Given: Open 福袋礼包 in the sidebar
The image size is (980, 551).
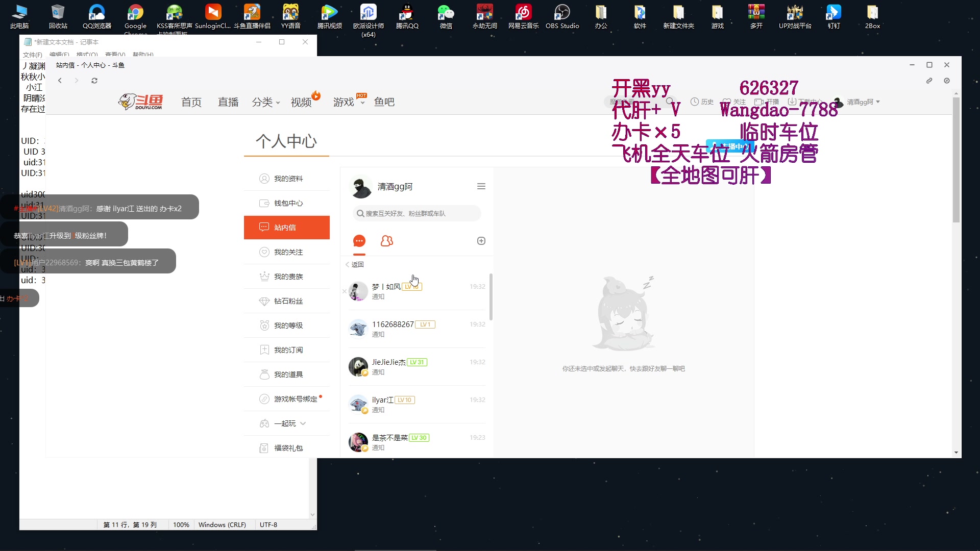Looking at the screenshot, I should tap(287, 448).
